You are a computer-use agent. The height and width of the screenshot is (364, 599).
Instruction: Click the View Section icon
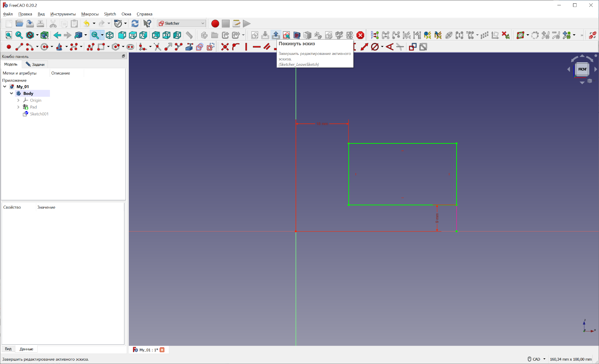297,35
